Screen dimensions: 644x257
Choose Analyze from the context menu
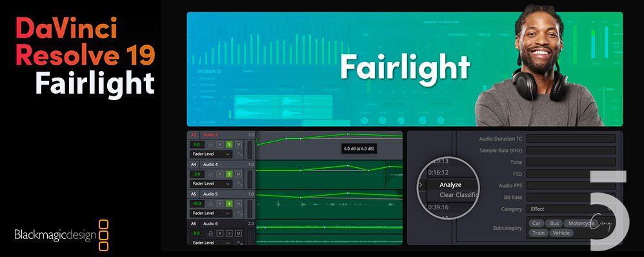pyautogui.click(x=450, y=185)
